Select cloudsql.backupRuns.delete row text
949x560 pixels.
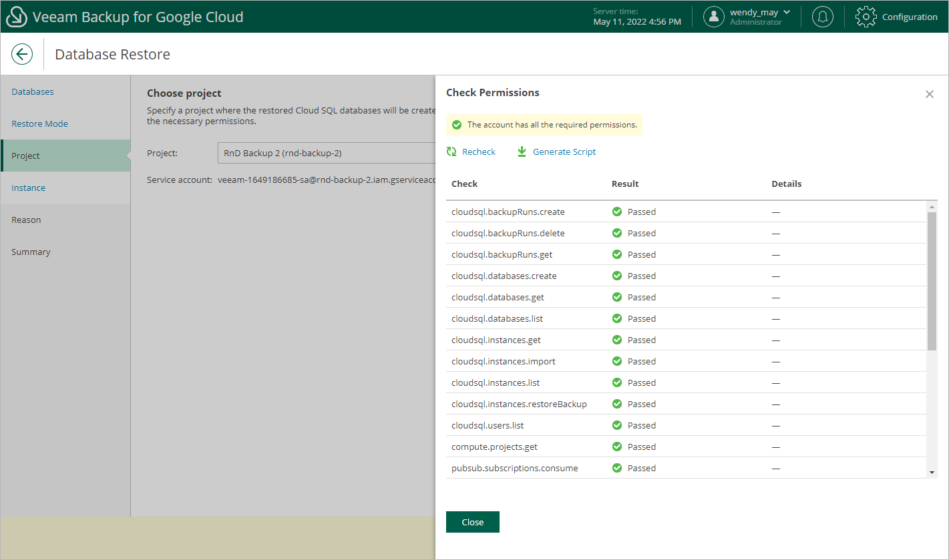[508, 233]
